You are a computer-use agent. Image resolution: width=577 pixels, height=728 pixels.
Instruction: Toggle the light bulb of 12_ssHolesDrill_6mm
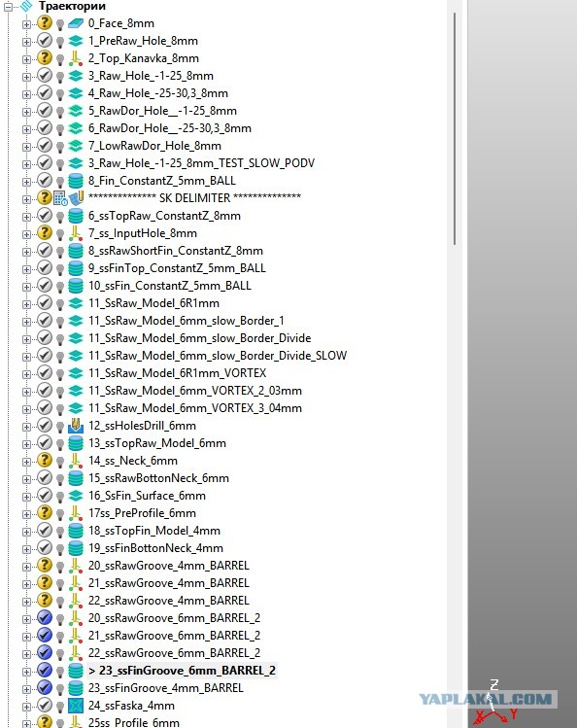coord(60,427)
